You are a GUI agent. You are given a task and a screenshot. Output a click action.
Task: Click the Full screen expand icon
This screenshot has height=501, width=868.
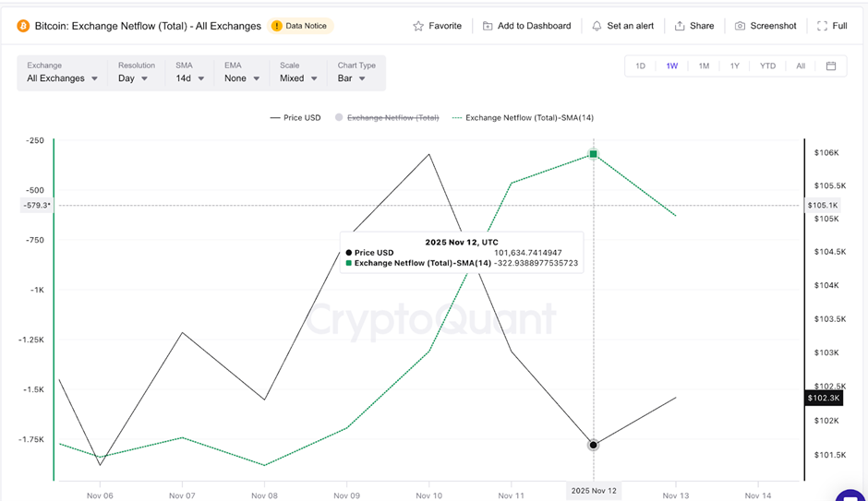tap(822, 26)
